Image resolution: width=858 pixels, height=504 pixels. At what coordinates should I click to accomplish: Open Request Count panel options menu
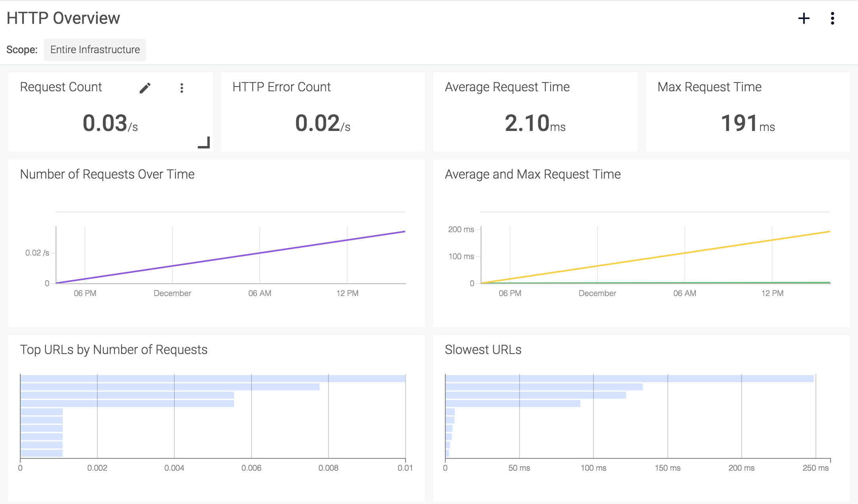pos(182,88)
